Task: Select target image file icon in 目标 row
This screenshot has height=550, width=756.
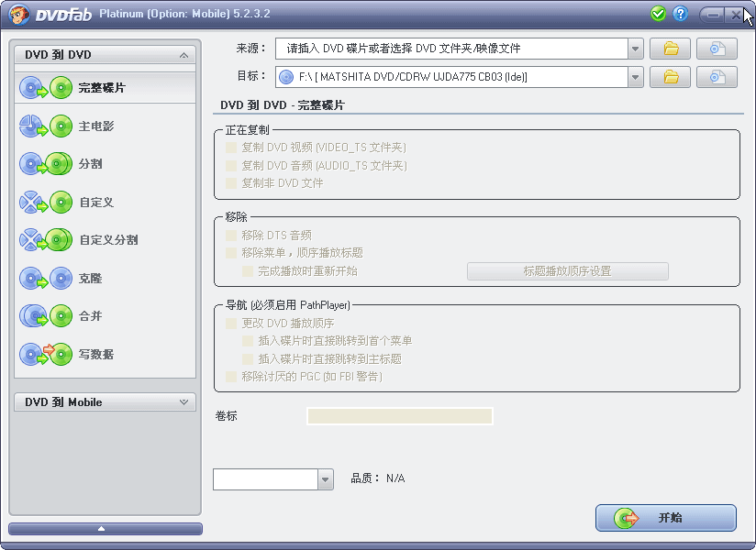Action: click(x=717, y=77)
